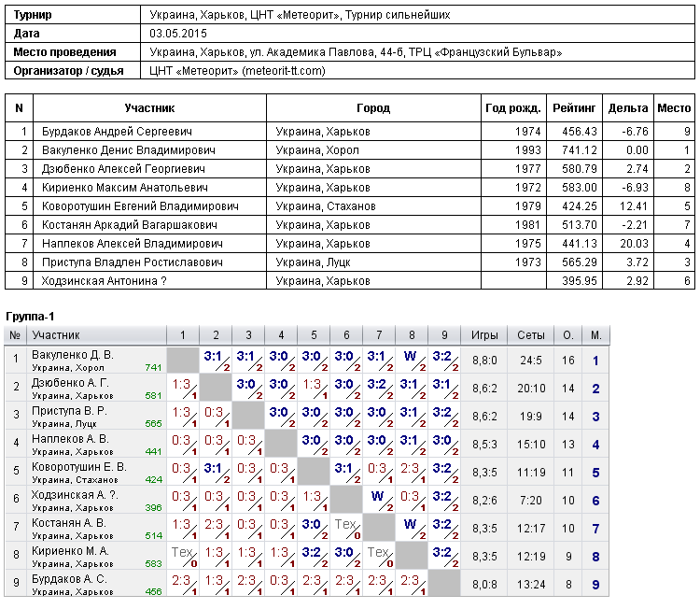Click the participant name Вакуленко Денис Владимирович
700x609 pixels.
129,150
